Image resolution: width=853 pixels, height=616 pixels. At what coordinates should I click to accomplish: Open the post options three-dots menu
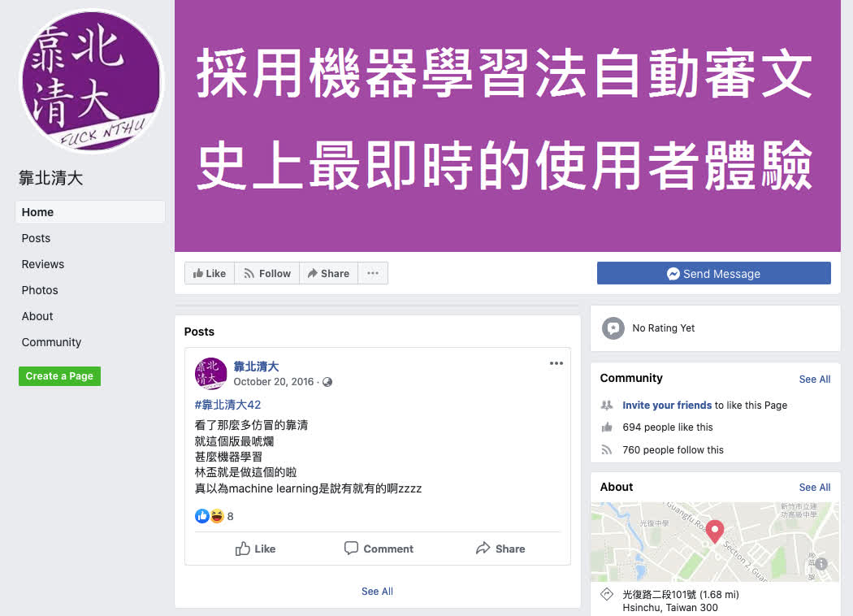click(556, 363)
